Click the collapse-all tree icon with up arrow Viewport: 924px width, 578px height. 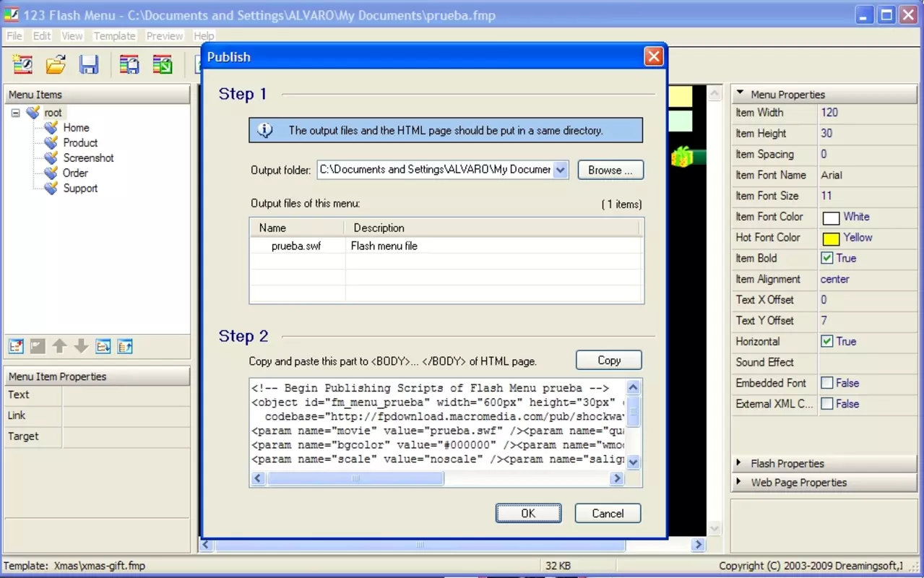point(125,347)
